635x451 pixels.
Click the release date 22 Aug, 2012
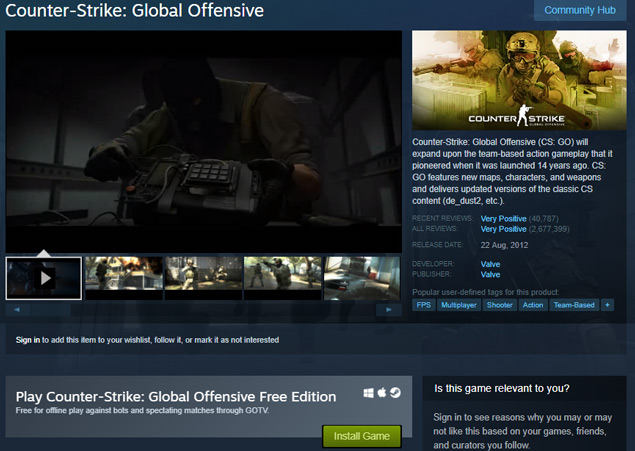tap(504, 245)
